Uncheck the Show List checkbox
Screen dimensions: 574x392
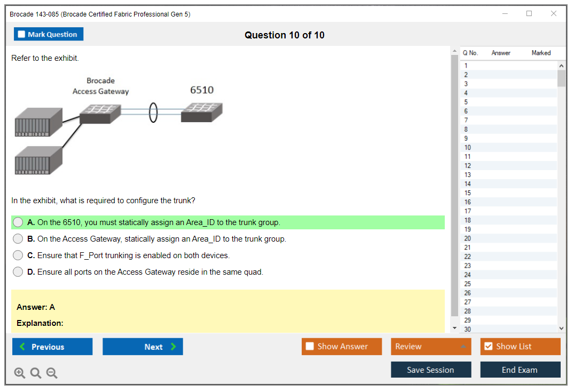[488, 347]
